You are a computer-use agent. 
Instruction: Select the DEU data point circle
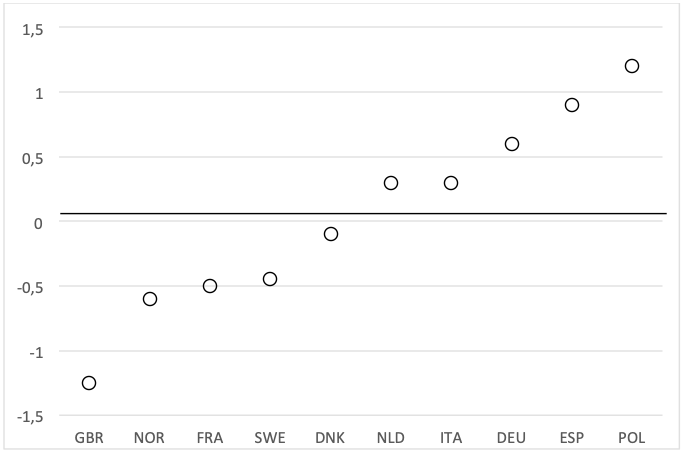click(512, 144)
